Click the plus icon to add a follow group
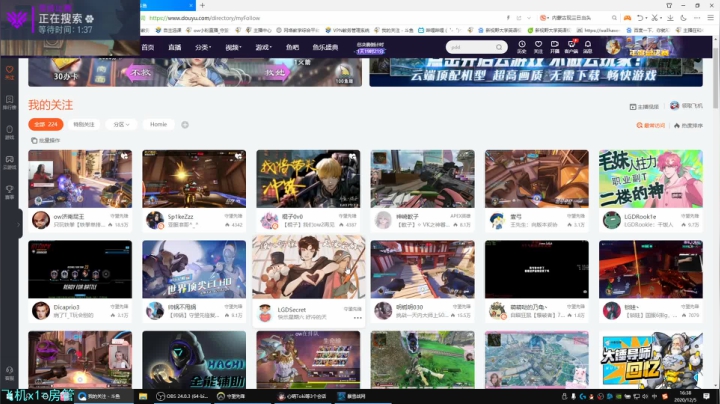The height and width of the screenshot is (404, 720). [x=185, y=124]
